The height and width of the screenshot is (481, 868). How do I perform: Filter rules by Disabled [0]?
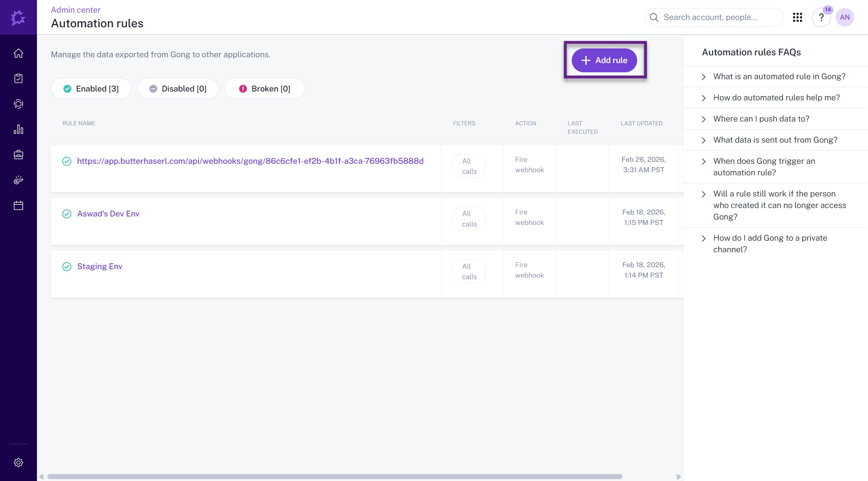click(x=178, y=89)
